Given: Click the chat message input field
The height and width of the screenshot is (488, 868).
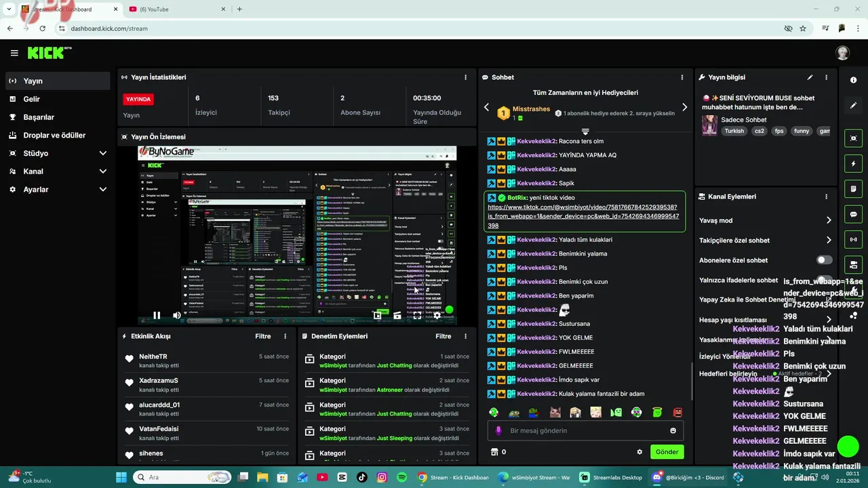Looking at the screenshot, I should 585,430.
